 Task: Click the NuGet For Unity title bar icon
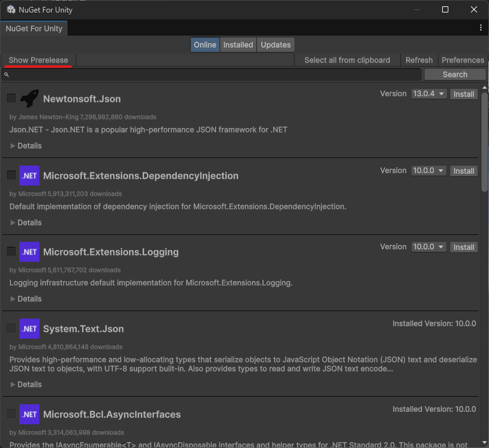(11, 9)
